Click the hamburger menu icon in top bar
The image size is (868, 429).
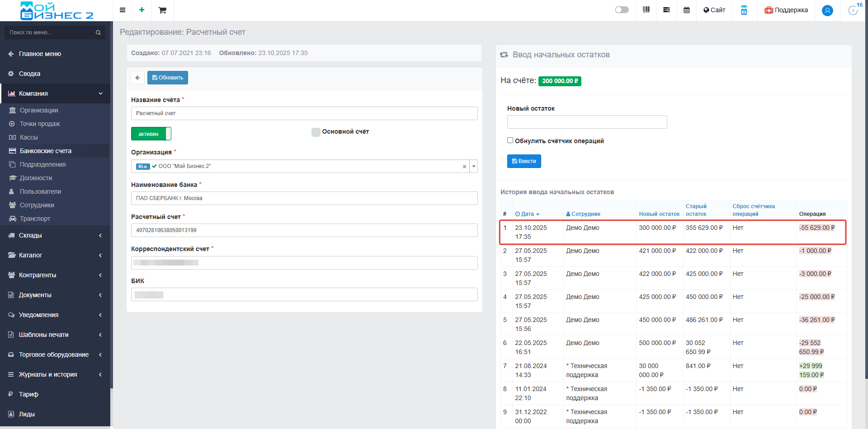click(123, 10)
